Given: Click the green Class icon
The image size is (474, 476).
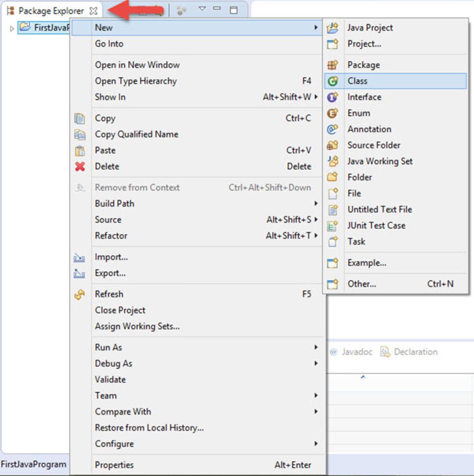Looking at the screenshot, I should click(333, 81).
